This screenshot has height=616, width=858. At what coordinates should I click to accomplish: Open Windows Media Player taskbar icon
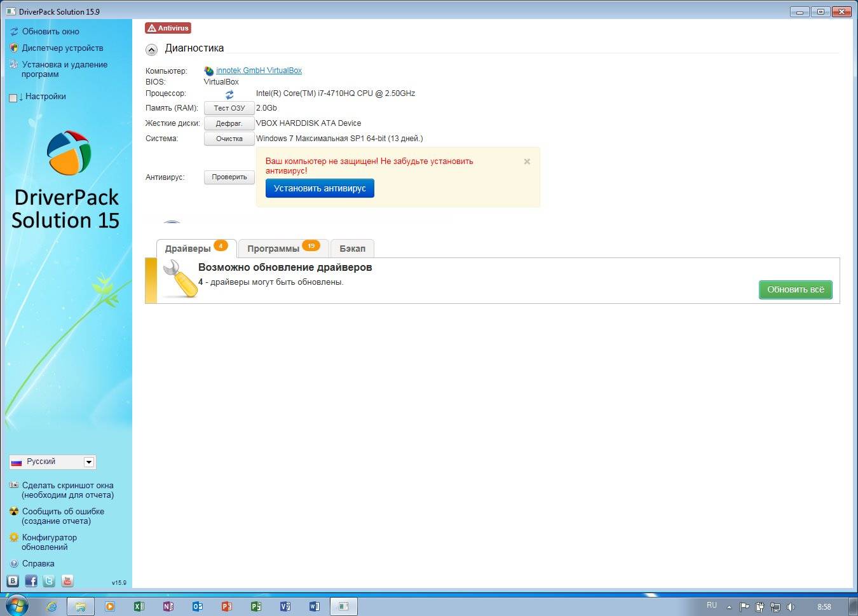[110, 606]
